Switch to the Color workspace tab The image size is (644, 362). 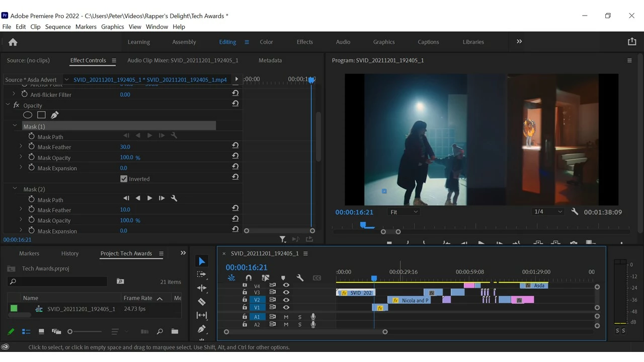coord(266,42)
